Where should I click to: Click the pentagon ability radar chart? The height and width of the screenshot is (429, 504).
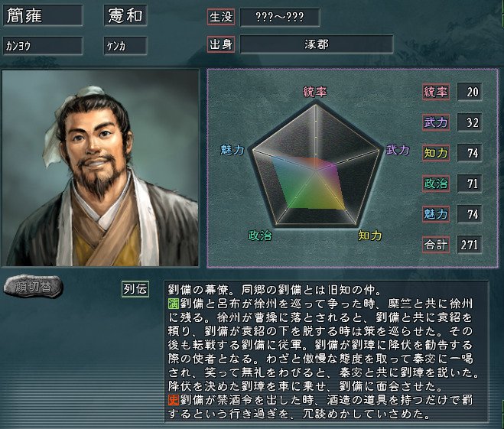click(317, 164)
